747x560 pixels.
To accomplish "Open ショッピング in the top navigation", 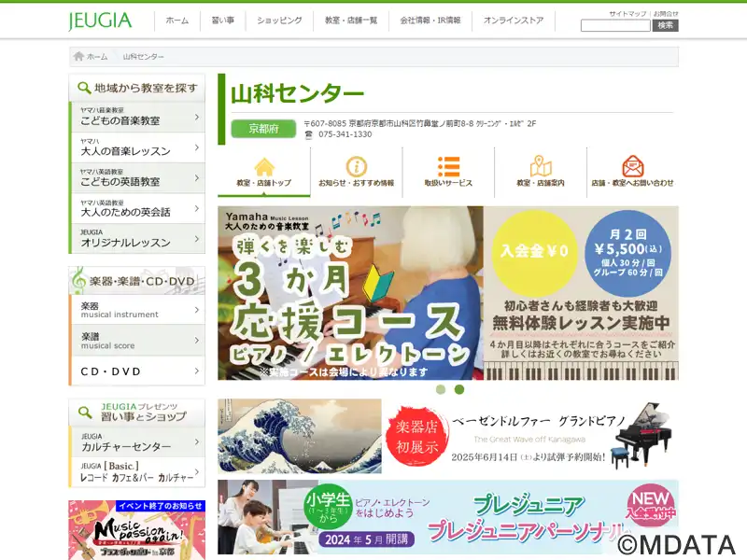I will coord(279,21).
